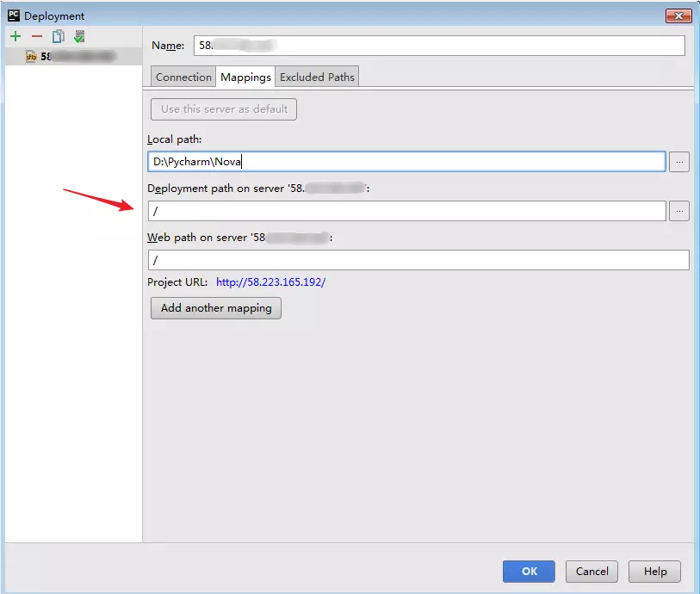This screenshot has width=700, height=594.
Task: Click the Web path on server field
Action: (x=418, y=260)
